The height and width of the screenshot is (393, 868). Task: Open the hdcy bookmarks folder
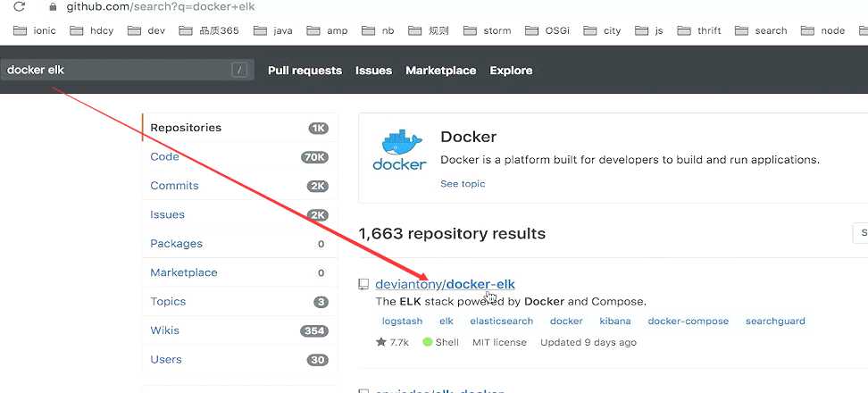[x=91, y=30]
